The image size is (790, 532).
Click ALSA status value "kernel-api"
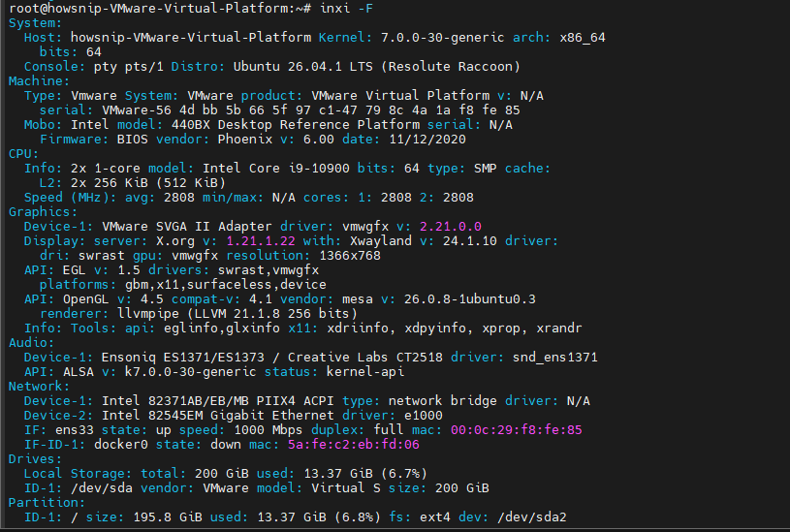pos(365,372)
